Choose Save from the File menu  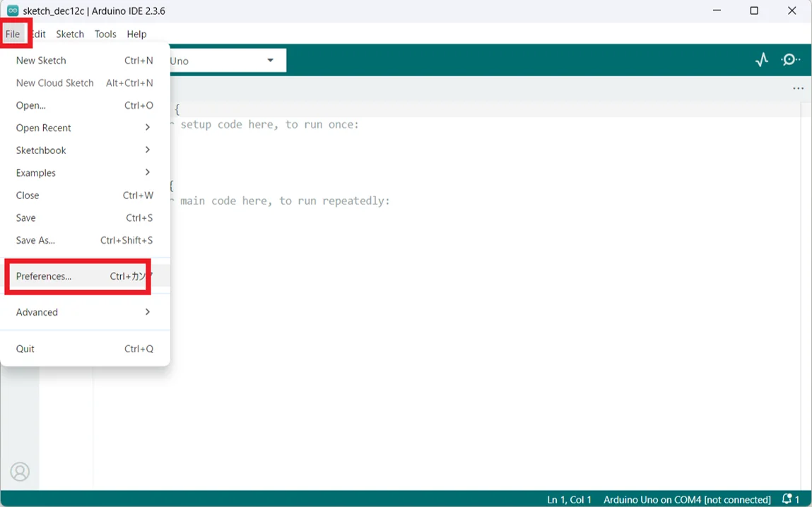(85, 217)
